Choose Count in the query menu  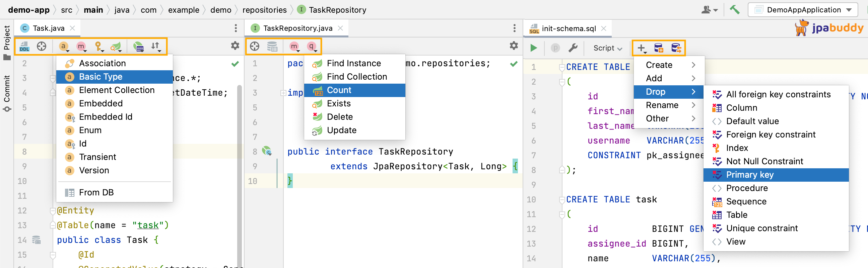pyautogui.click(x=354, y=90)
